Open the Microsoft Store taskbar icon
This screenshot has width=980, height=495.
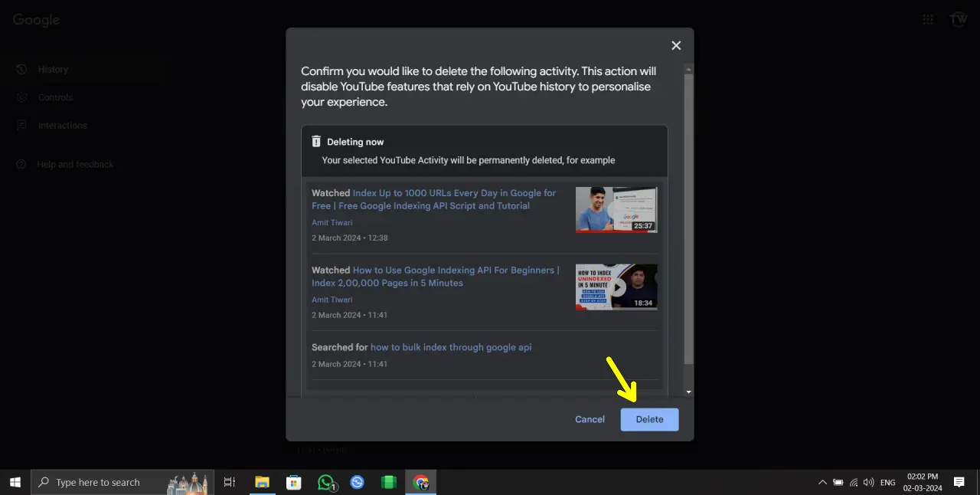click(293, 482)
